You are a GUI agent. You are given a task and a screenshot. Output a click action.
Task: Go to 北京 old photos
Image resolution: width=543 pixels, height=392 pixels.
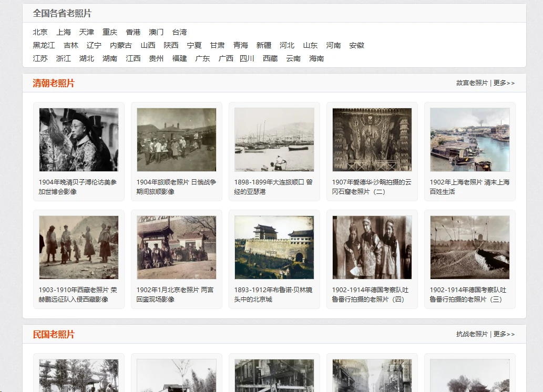click(40, 32)
